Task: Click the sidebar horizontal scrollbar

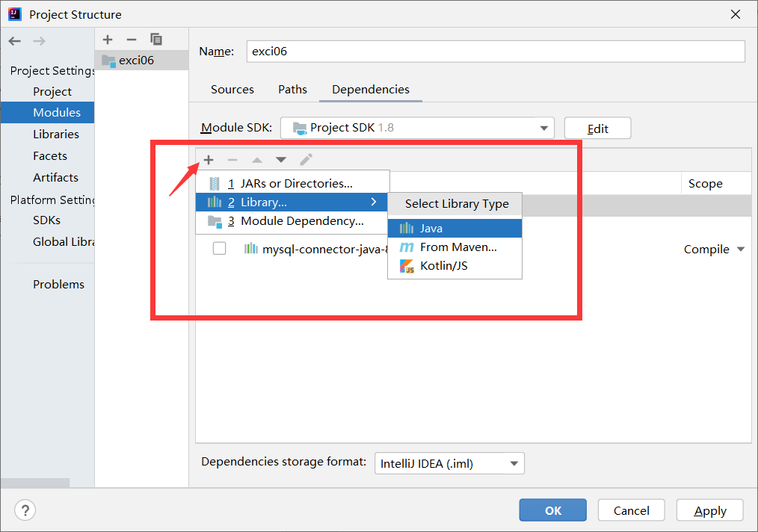Action: (x=35, y=483)
